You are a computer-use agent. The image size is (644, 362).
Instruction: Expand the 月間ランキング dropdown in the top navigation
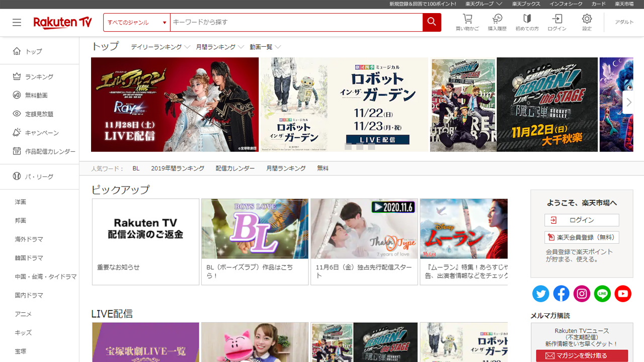219,47
